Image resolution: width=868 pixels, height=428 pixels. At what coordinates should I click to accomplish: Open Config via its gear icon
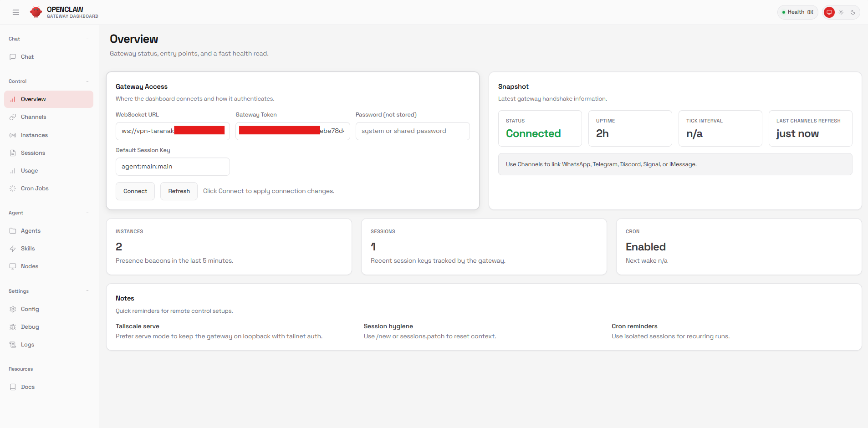click(x=13, y=309)
